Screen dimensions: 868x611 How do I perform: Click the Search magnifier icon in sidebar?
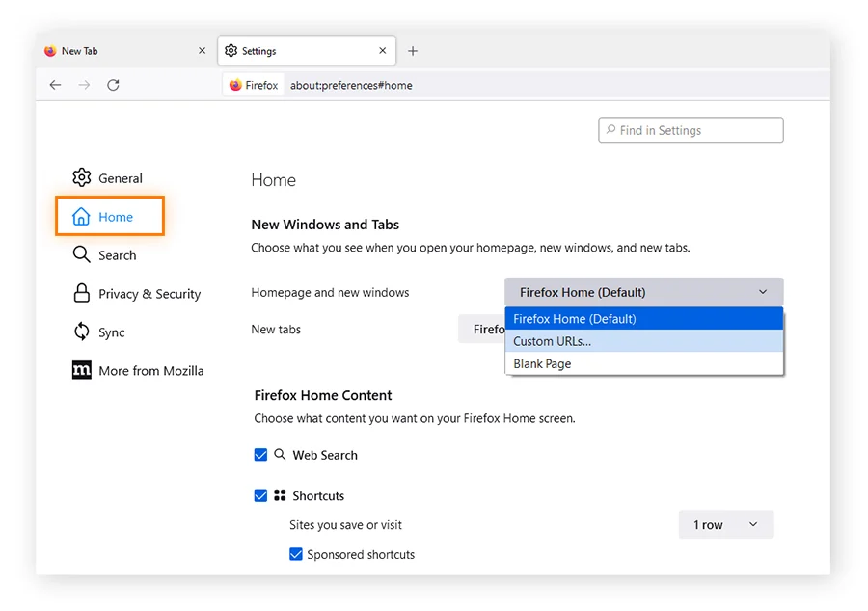coord(81,254)
